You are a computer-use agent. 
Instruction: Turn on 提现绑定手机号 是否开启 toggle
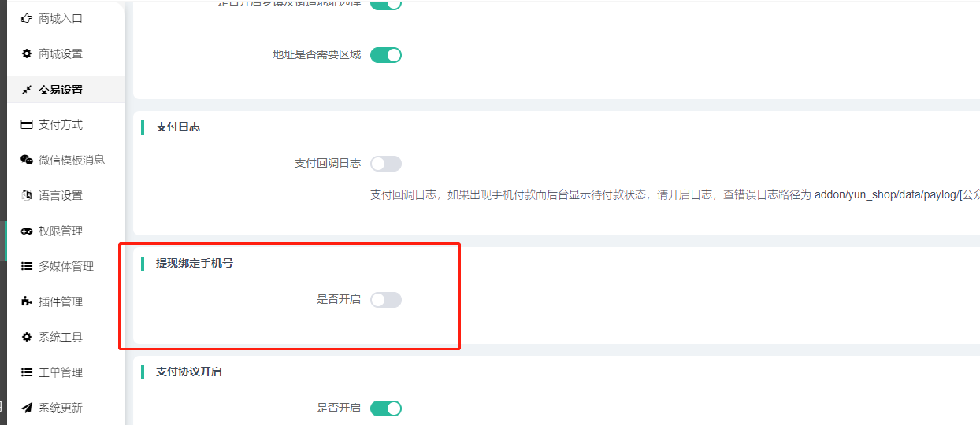click(x=386, y=300)
